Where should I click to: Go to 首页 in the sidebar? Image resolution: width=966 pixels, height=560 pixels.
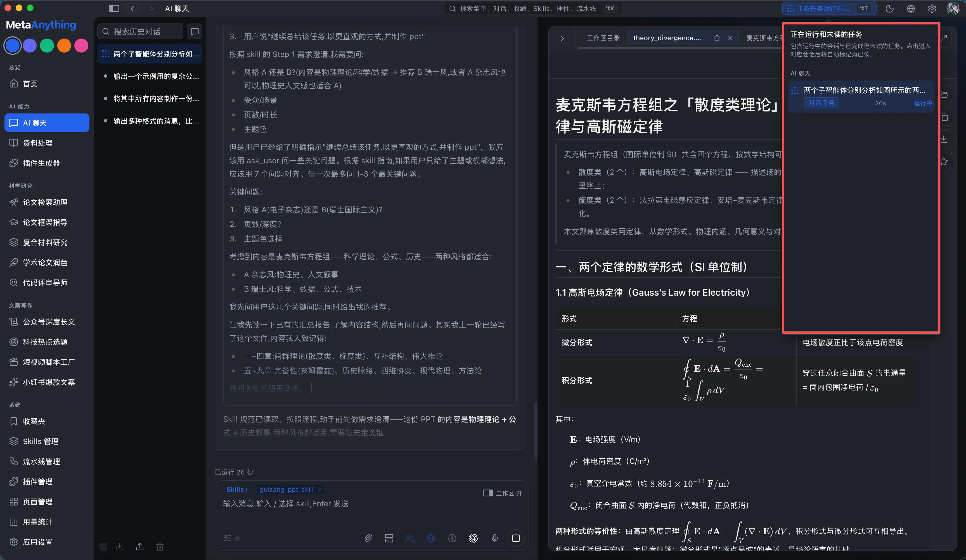pos(47,84)
